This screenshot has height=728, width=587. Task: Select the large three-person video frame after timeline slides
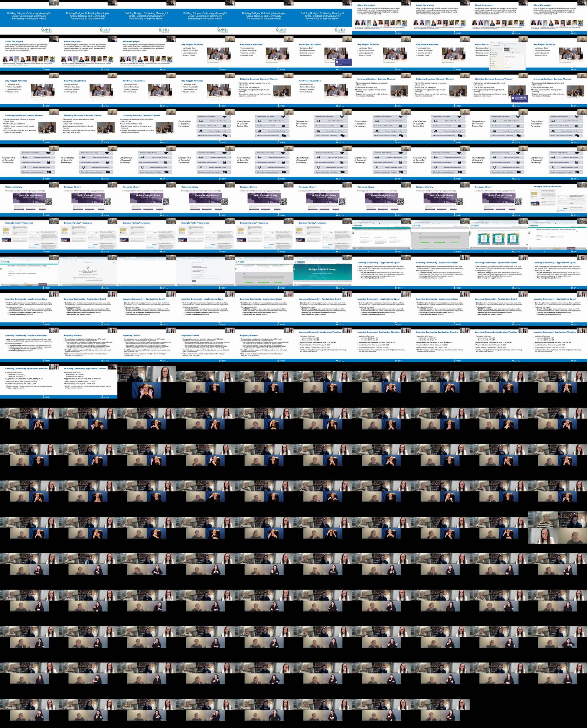pyautogui.click(x=147, y=382)
